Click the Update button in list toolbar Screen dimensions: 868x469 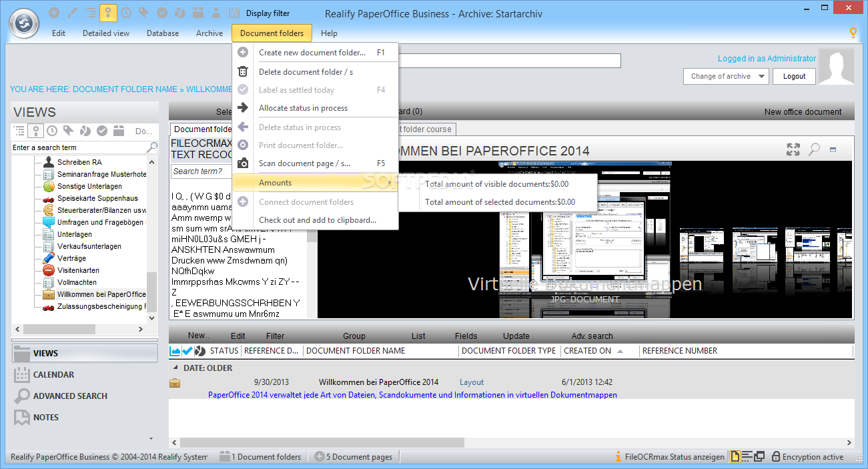(516, 336)
